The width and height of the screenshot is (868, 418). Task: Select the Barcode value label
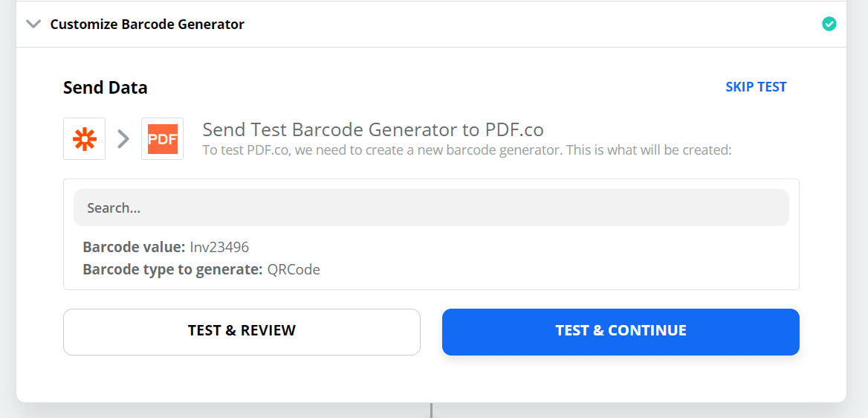(134, 247)
